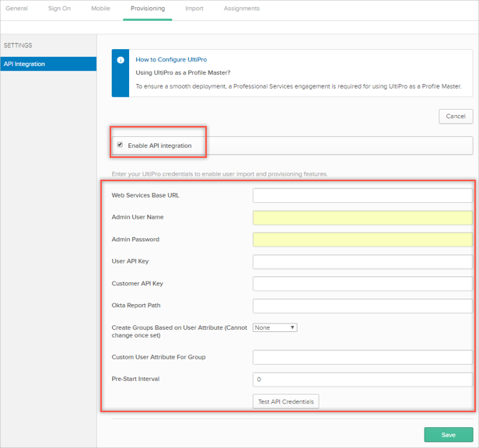Switch to the General tab
479x448 pixels.
pos(17,9)
